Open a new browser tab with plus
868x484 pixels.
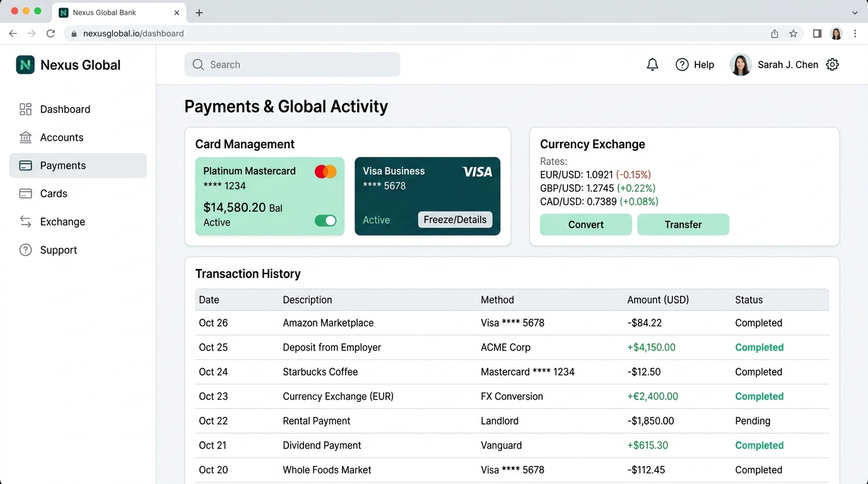click(x=199, y=13)
